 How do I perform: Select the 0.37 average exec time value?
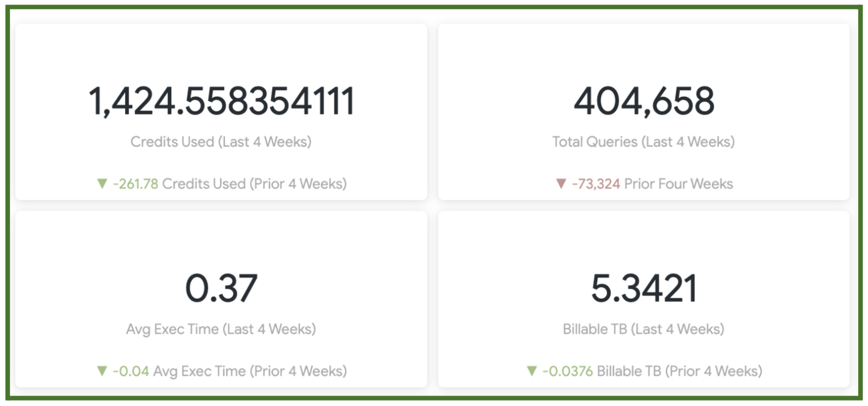click(221, 288)
